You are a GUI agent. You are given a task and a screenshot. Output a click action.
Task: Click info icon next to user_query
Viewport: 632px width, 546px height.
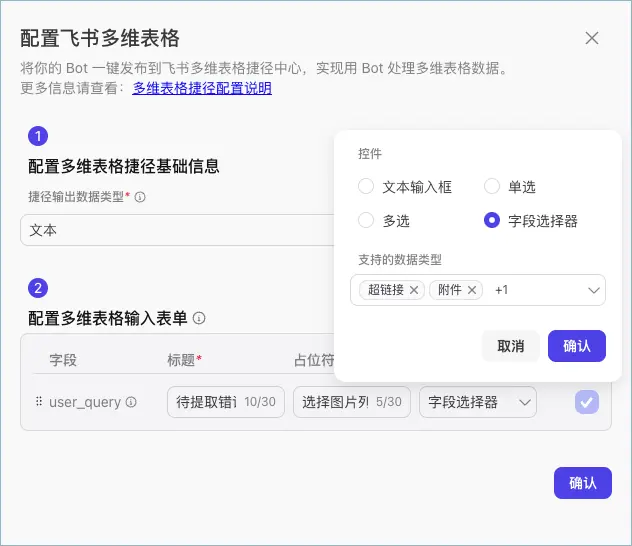click(131, 402)
